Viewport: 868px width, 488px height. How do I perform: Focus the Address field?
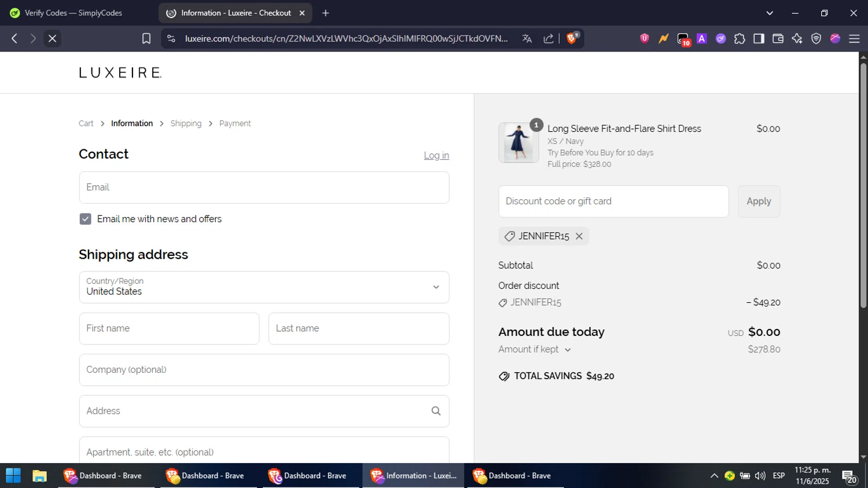pyautogui.click(x=264, y=411)
